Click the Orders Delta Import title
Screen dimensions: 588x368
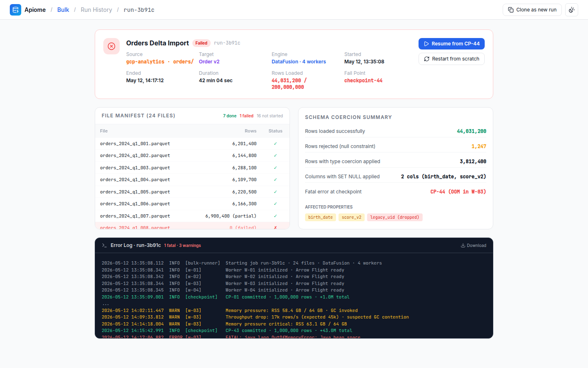[x=158, y=43]
